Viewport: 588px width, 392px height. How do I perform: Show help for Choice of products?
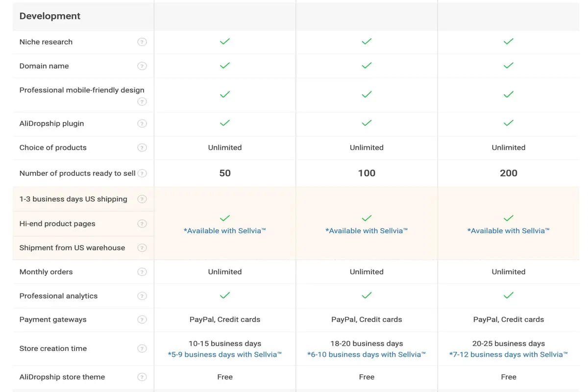(142, 148)
